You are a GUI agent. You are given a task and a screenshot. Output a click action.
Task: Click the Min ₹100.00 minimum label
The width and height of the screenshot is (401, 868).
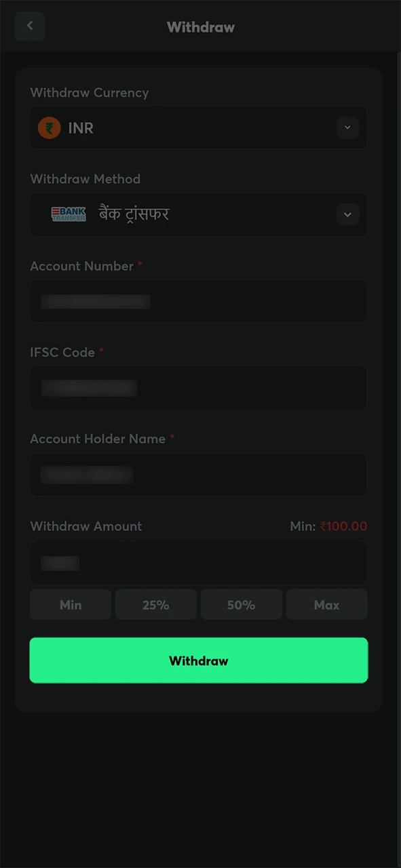click(x=328, y=526)
